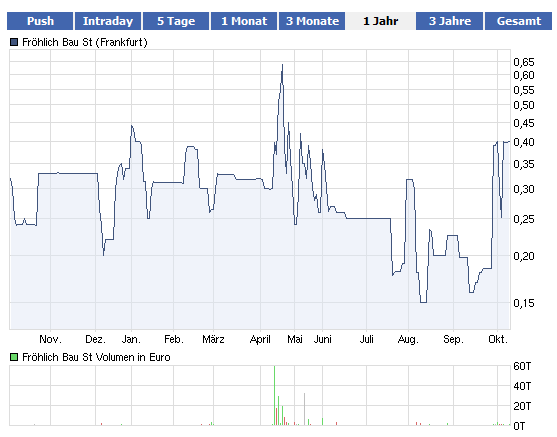Click the 0,45 price axis value
This screenshot has height=437, width=557.
524,123
